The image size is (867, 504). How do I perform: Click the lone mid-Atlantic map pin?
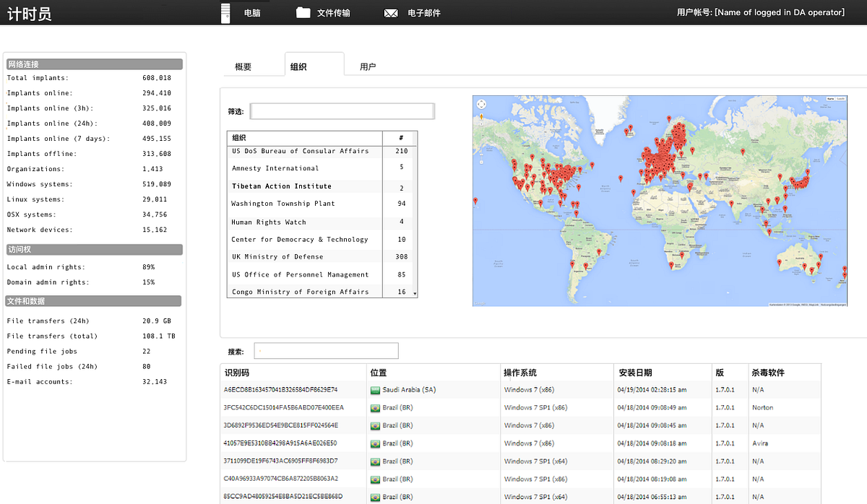(x=621, y=178)
